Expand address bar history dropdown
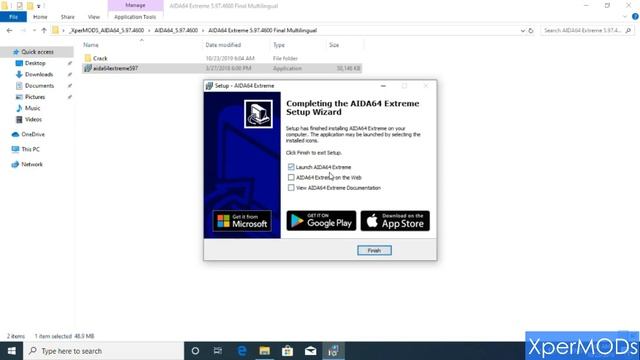Viewport: 640px width, 360px height. 522,31
